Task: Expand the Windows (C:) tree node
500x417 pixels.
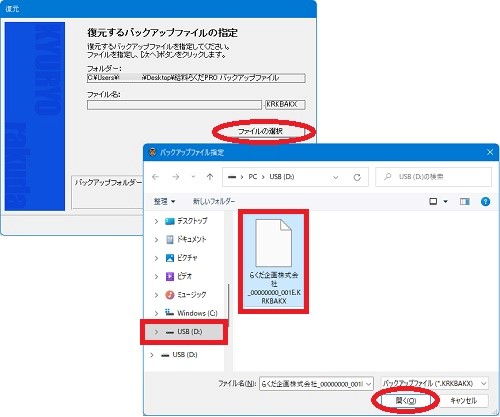Action: click(156, 313)
